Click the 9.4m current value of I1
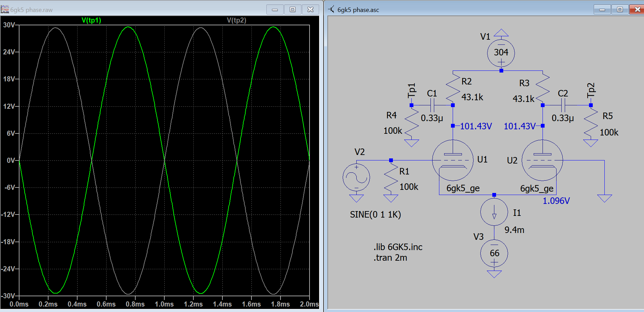The image size is (644, 312). coord(514,230)
